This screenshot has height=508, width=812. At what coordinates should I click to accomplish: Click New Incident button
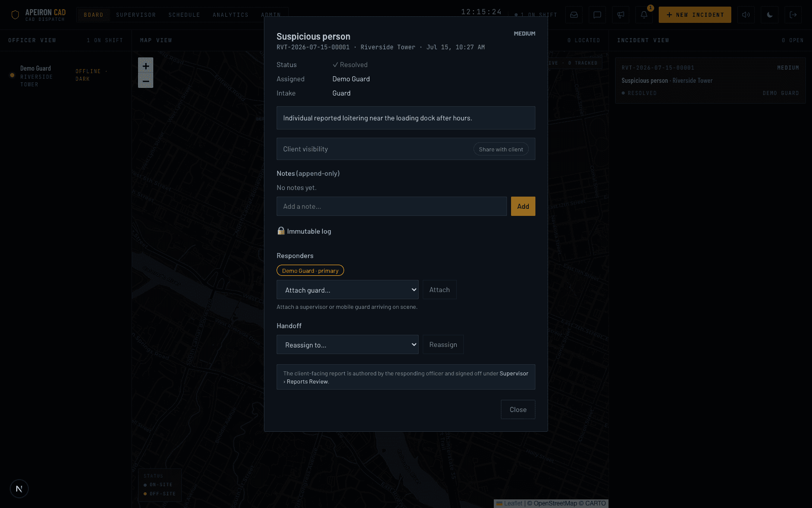click(x=695, y=15)
